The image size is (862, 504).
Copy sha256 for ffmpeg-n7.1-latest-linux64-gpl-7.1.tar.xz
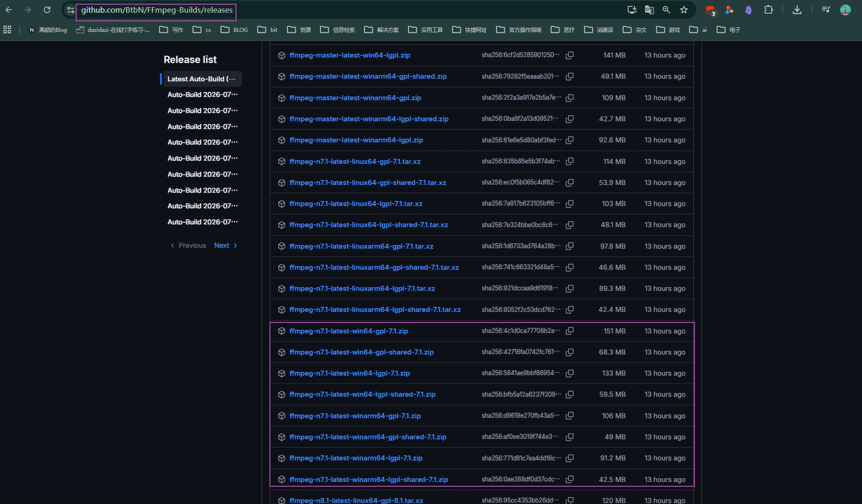[570, 161]
